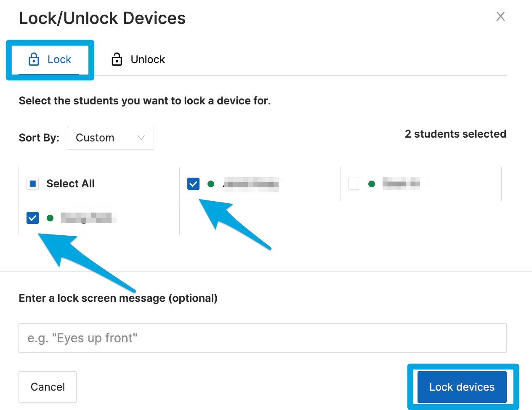Click the Cancel button
532x410 pixels.
tap(48, 387)
